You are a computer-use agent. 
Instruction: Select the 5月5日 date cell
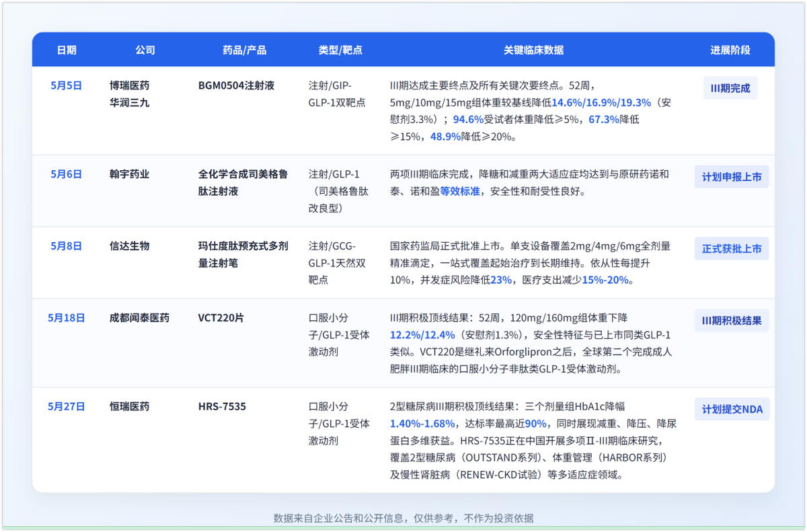click(x=66, y=85)
